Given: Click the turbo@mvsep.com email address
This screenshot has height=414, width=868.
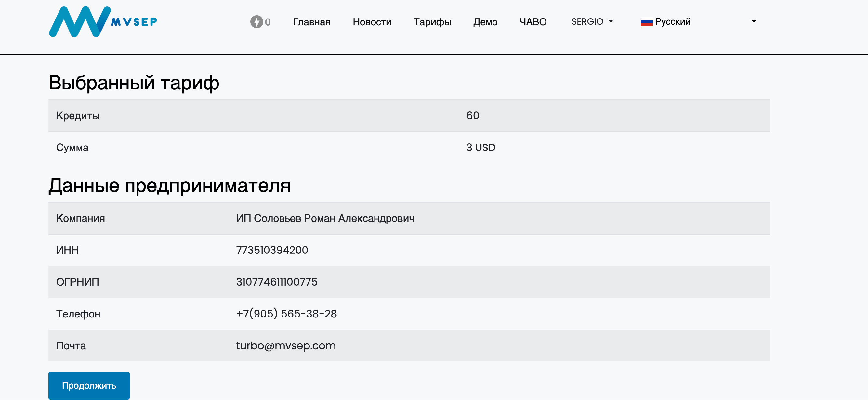Looking at the screenshot, I should [x=286, y=346].
